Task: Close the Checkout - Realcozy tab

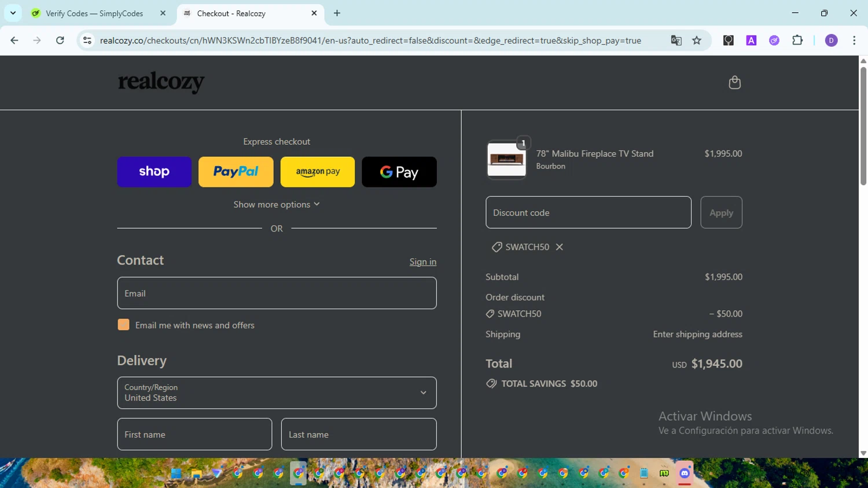Action: click(x=314, y=13)
